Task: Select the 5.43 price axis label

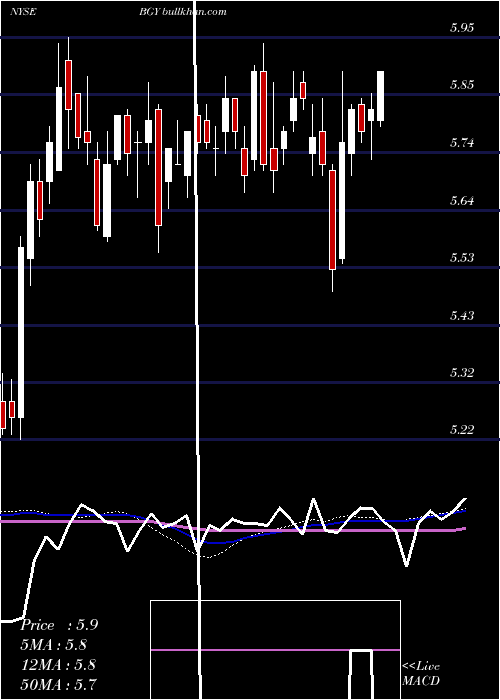Action: [x=462, y=316]
